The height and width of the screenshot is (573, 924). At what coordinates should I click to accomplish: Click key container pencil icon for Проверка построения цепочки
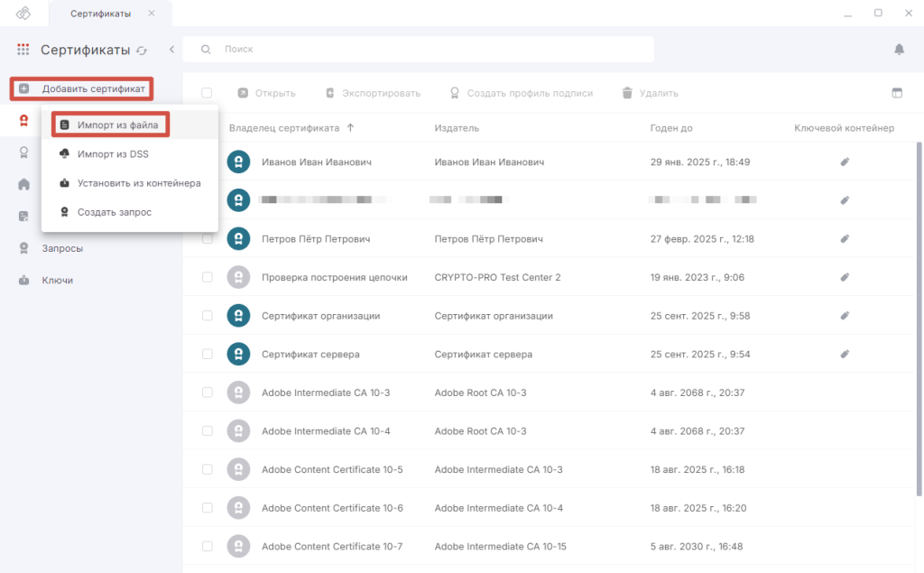click(x=845, y=277)
